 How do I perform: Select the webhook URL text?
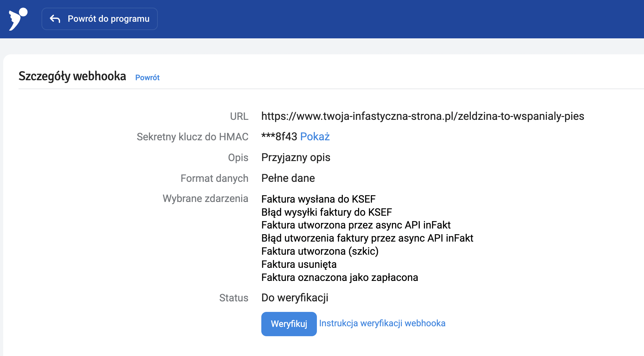(x=423, y=116)
